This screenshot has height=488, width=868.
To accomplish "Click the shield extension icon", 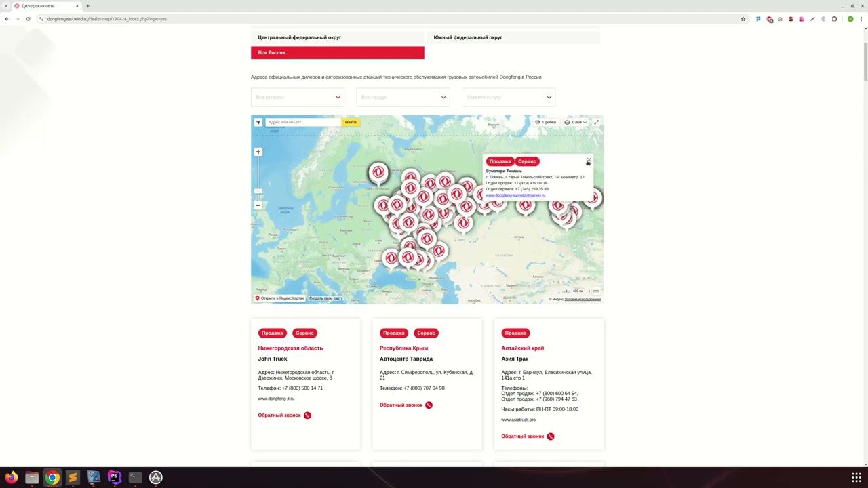I will [823, 19].
